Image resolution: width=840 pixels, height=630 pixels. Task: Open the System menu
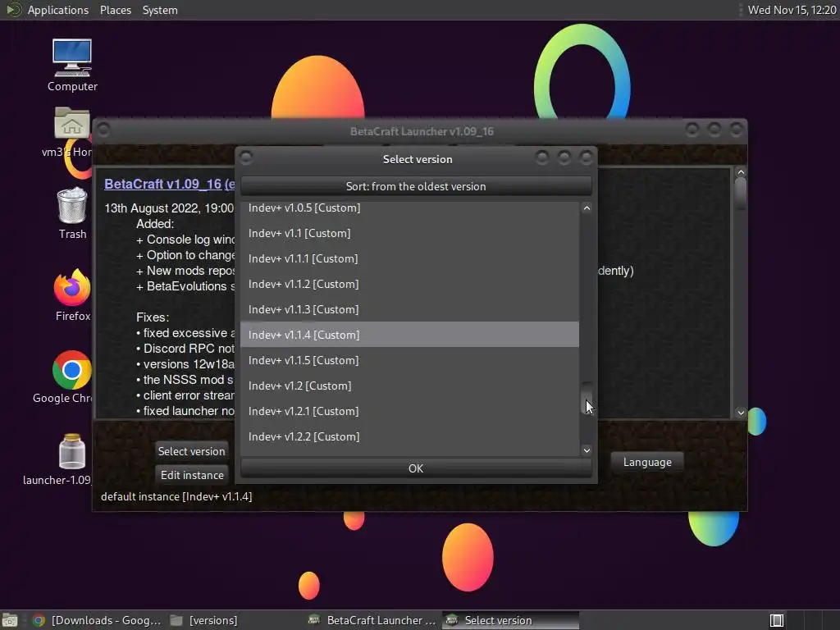click(x=160, y=10)
